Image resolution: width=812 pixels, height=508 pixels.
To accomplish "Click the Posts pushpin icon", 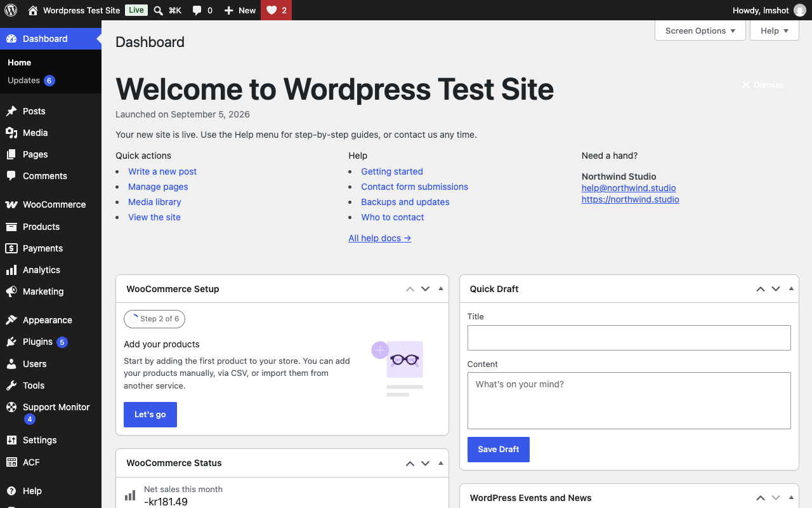I will (11, 111).
